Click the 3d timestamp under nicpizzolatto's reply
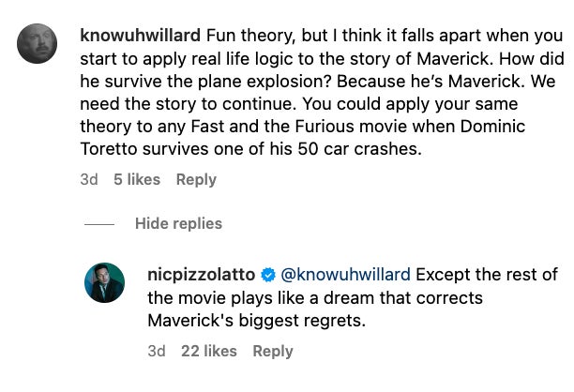574x392 pixels. [x=158, y=351]
